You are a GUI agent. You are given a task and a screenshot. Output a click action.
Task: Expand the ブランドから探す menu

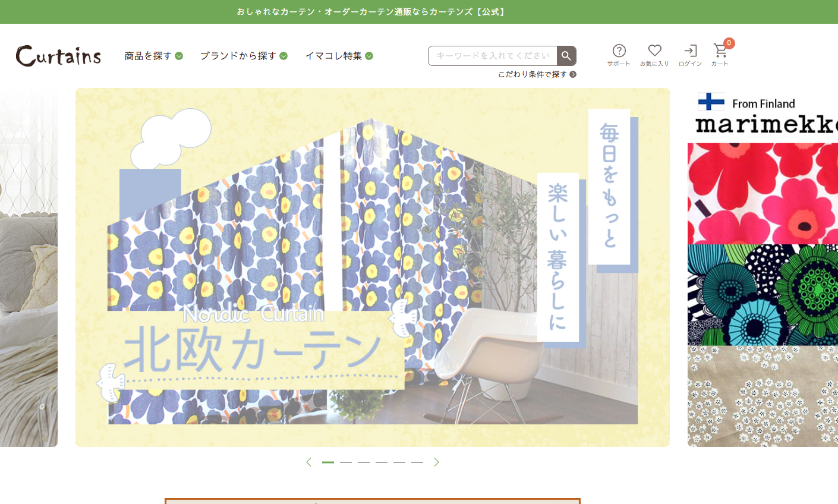tap(244, 56)
